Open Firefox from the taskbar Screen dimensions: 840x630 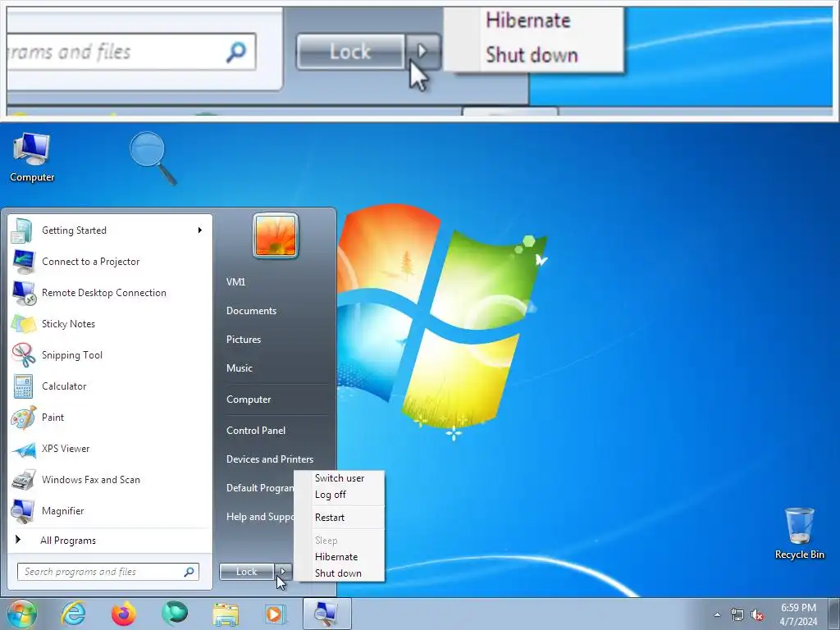tap(124, 614)
